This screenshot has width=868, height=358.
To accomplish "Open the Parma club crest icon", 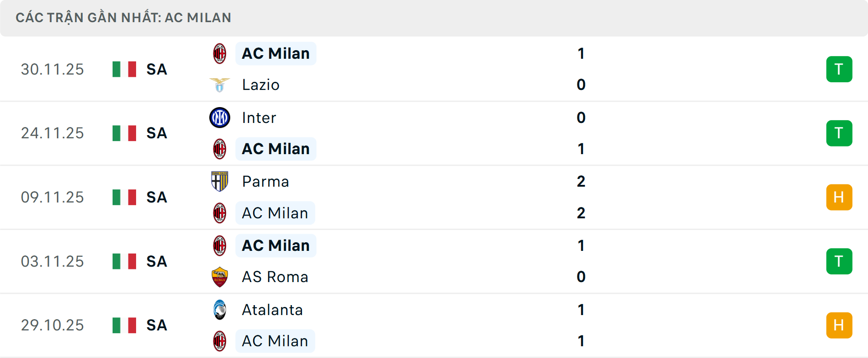I will pos(220,182).
